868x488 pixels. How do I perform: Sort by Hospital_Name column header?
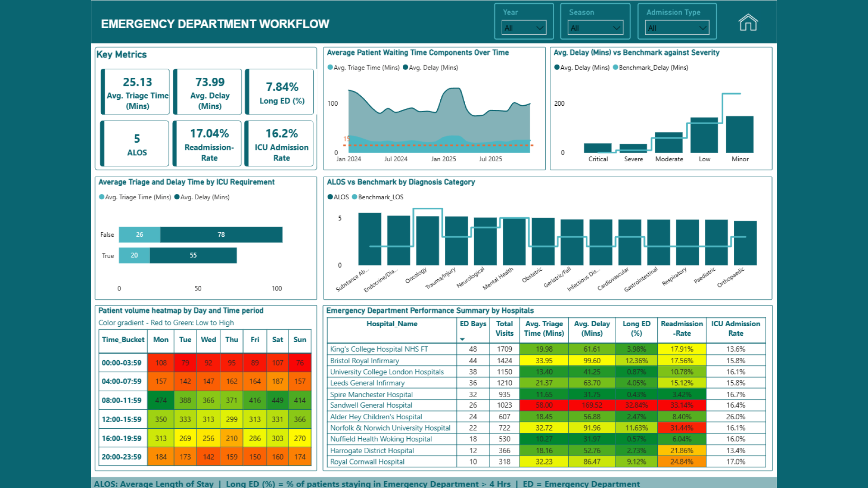click(392, 324)
